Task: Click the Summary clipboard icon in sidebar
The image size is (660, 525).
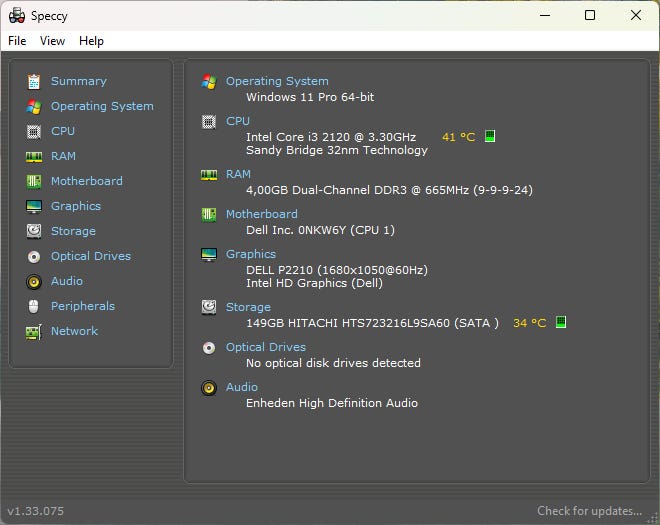Action: coord(34,81)
